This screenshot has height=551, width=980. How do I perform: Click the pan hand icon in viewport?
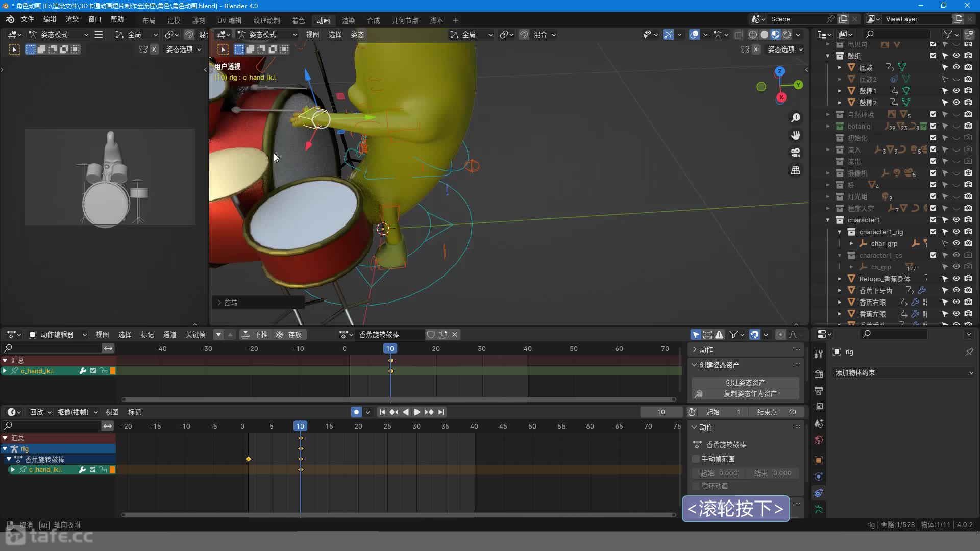click(x=795, y=135)
